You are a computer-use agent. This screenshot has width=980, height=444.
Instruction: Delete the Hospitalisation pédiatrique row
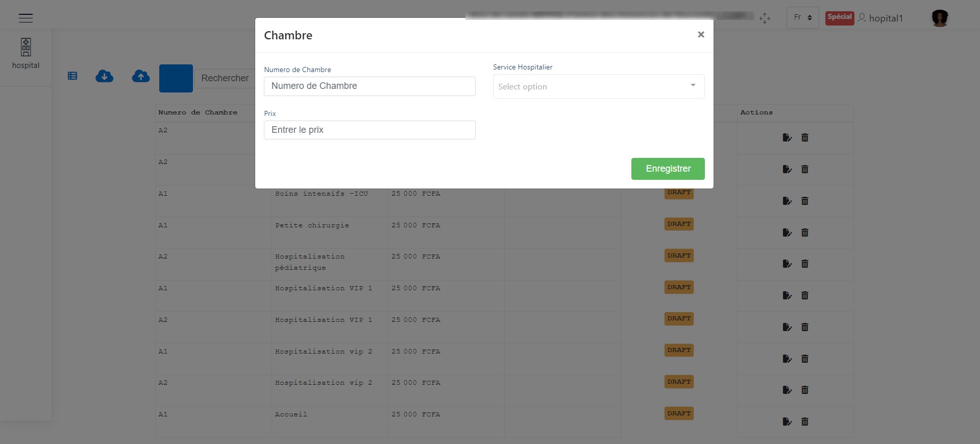coord(805,264)
